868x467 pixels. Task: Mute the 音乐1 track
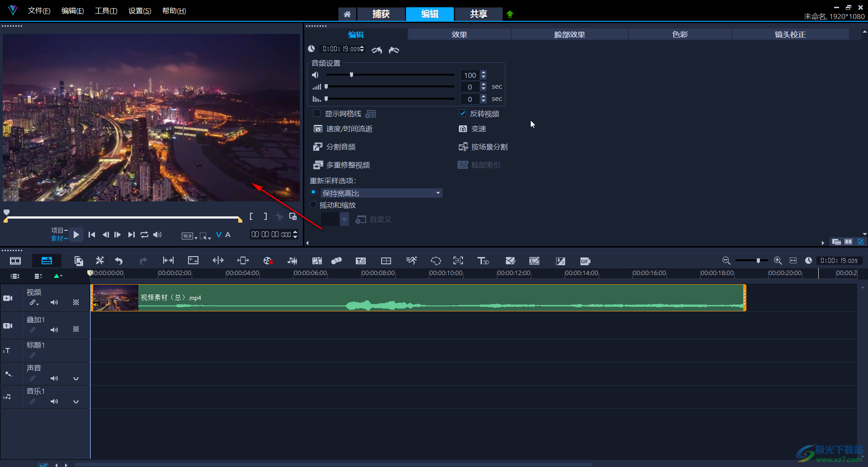[54, 401]
